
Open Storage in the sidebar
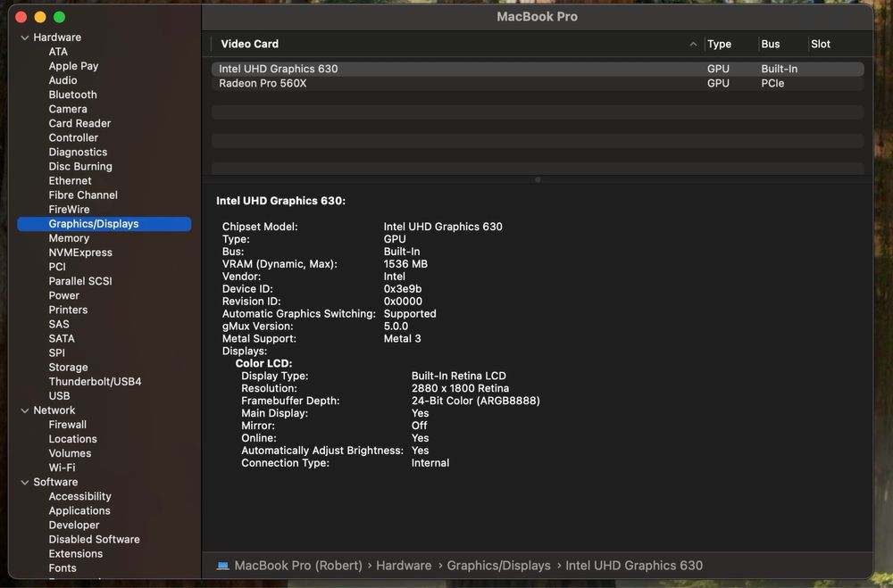[69, 367]
